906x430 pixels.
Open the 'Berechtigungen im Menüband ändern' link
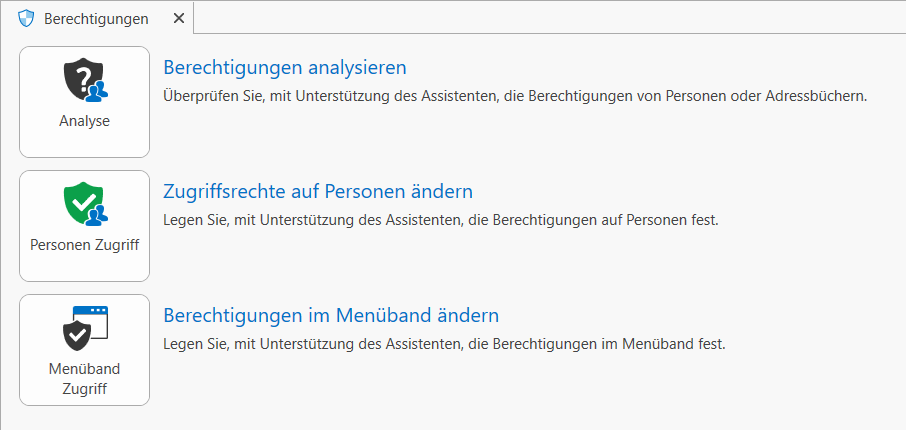331,316
